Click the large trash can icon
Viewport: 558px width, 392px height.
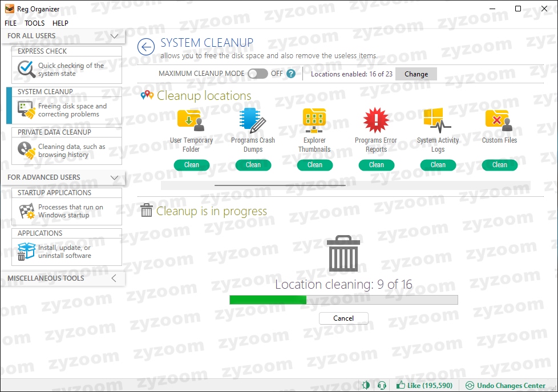[343, 253]
